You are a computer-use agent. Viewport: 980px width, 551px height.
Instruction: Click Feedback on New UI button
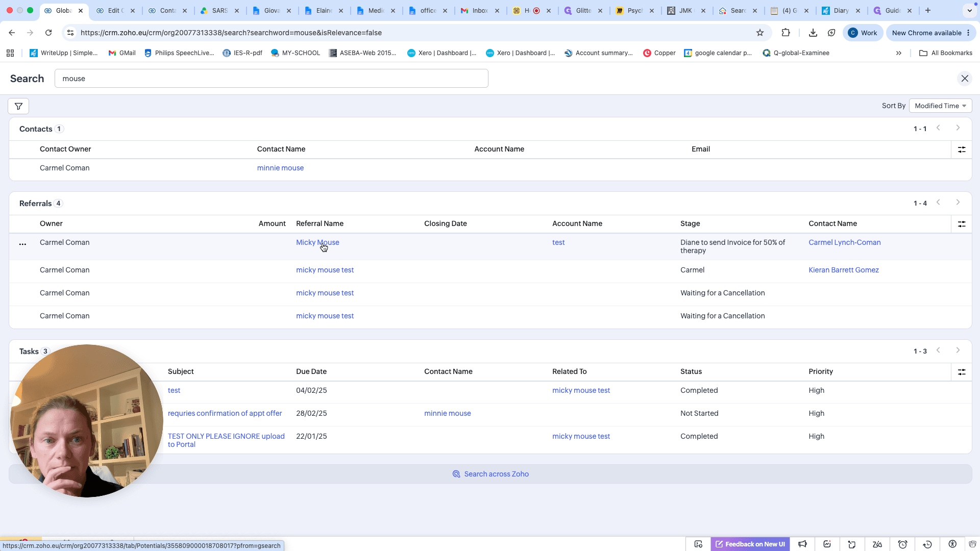point(750,544)
